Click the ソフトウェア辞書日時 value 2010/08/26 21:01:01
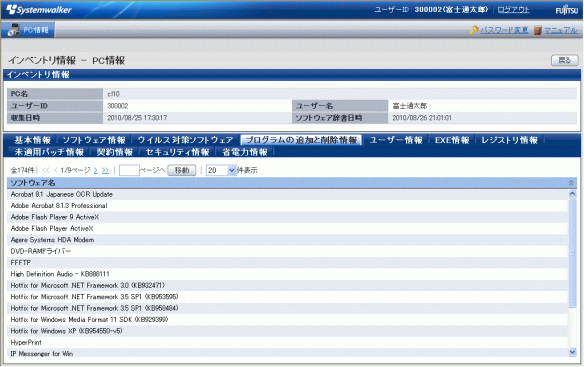584x367 pixels. [x=422, y=118]
